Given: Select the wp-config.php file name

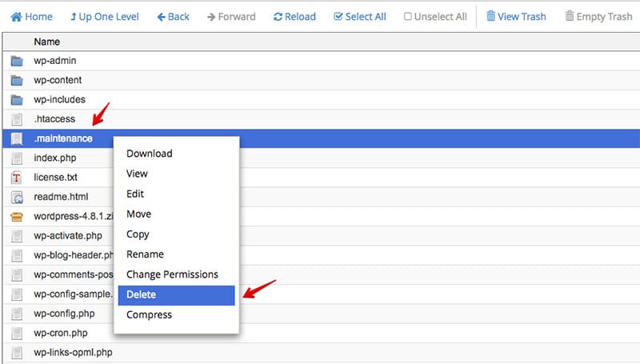Looking at the screenshot, I should [x=64, y=314].
